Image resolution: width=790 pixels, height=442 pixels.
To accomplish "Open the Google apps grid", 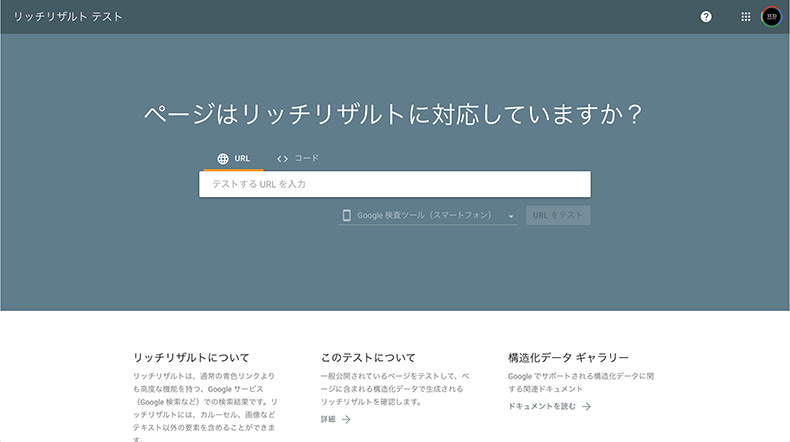I will pos(746,17).
